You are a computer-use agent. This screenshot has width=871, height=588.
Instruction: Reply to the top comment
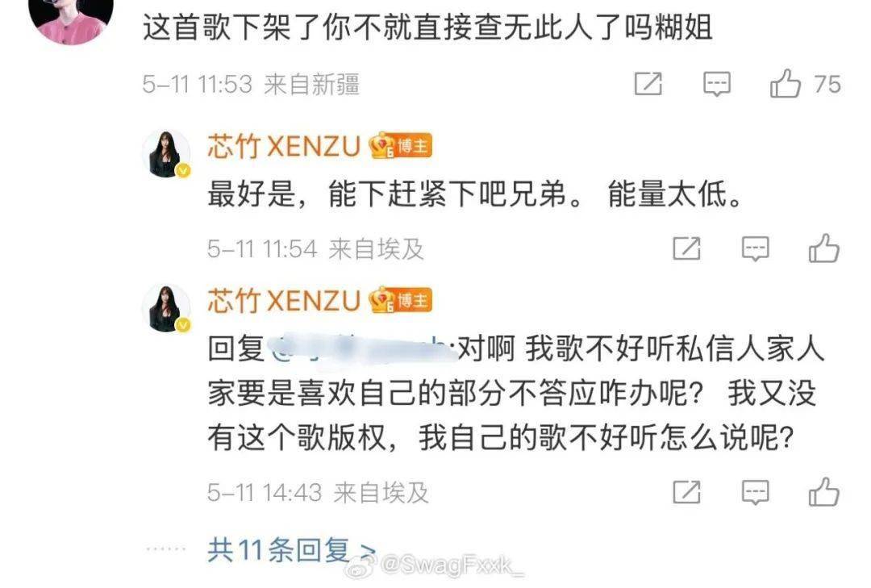pyautogui.click(x=717, y=85)
